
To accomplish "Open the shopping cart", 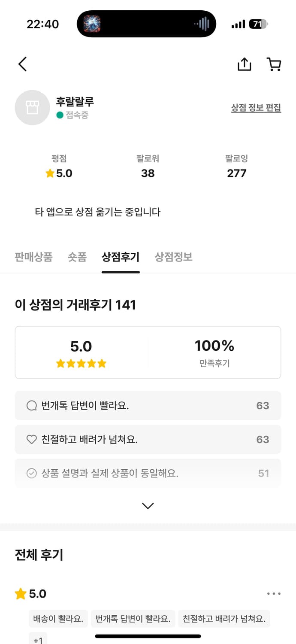I will click(274, 64).
